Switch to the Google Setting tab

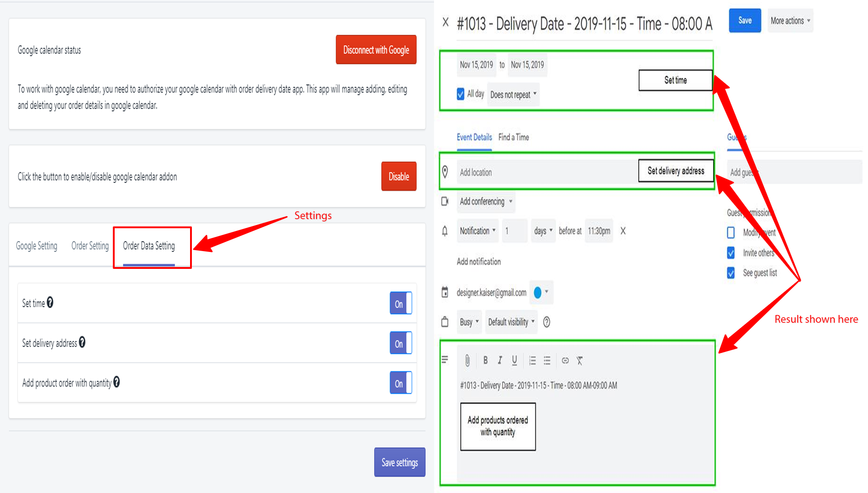tap(37, 246)
